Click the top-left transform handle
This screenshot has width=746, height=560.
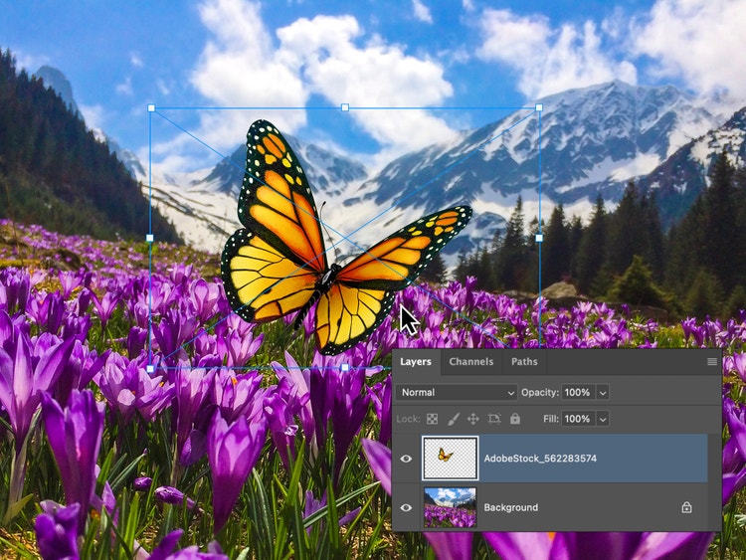click(x=151, y=108)
